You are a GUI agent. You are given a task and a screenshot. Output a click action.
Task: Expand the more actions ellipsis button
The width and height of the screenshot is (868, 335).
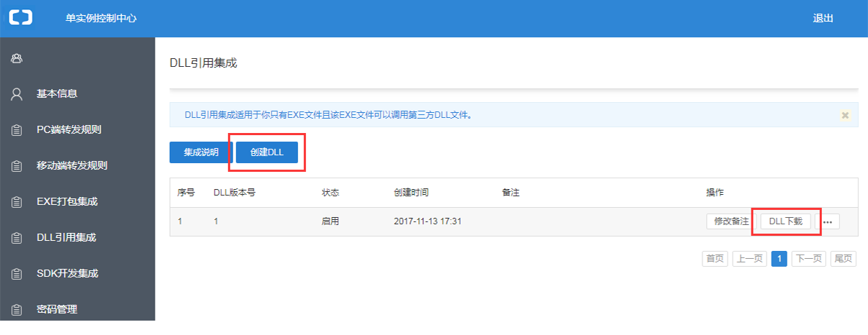827,222
